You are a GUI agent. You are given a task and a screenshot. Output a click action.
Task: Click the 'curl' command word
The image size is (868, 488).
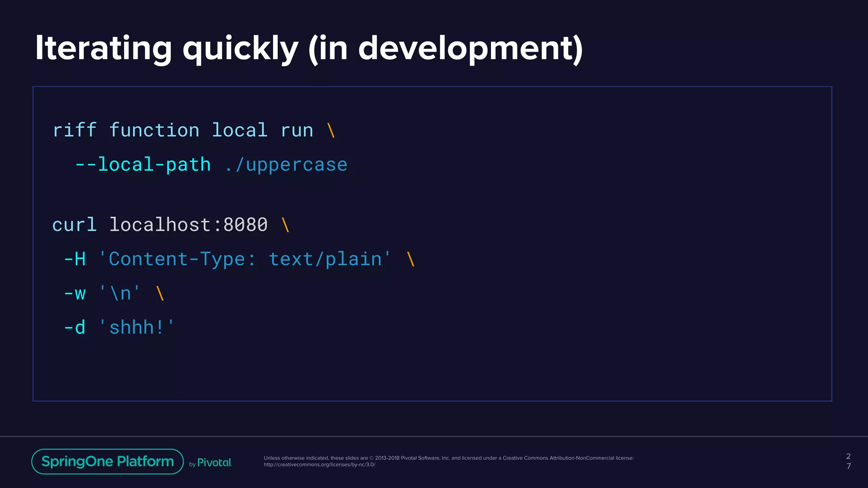coord(75,225)
